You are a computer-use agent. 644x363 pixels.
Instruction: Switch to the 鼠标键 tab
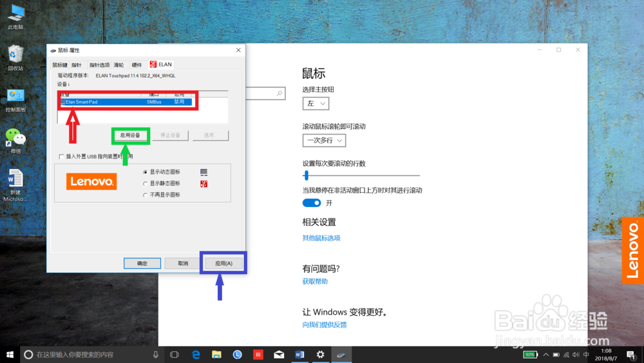[60, 65]
